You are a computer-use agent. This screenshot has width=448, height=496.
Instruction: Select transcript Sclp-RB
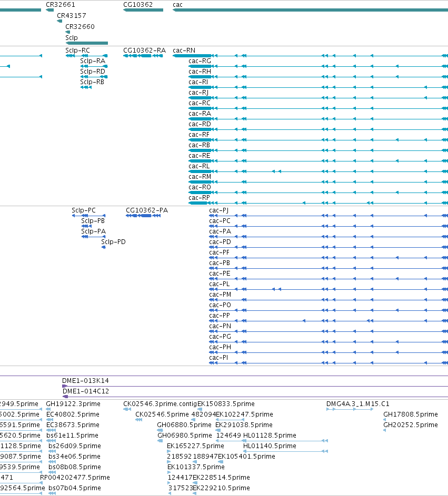[x=86, y=87]
